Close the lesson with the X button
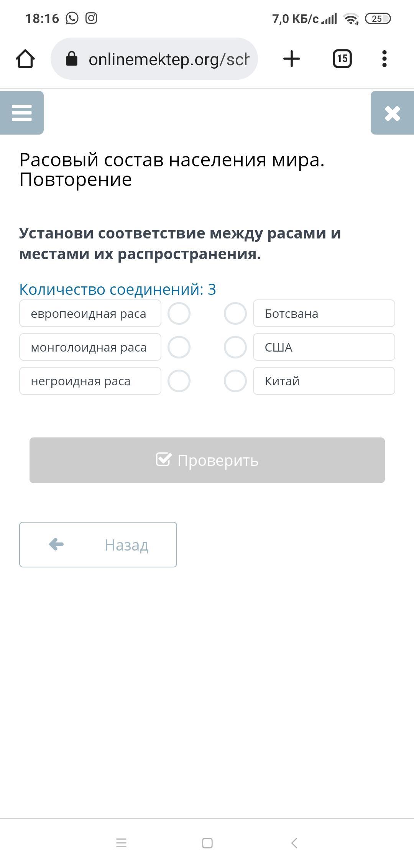This screenshot has height=868, width=414. (x=392, y=113)
